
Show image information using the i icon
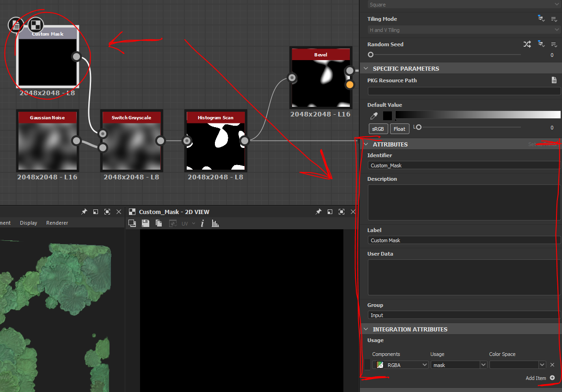click(202, 223)
